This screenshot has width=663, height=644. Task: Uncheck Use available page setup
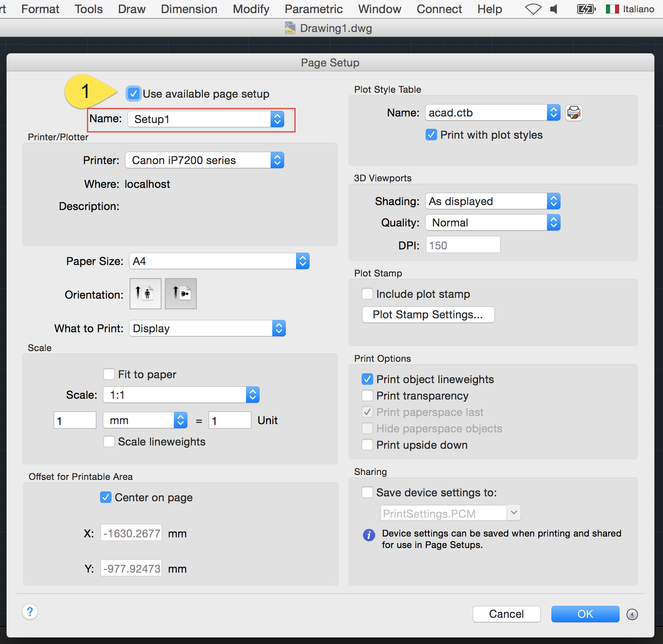coord(133,94)
